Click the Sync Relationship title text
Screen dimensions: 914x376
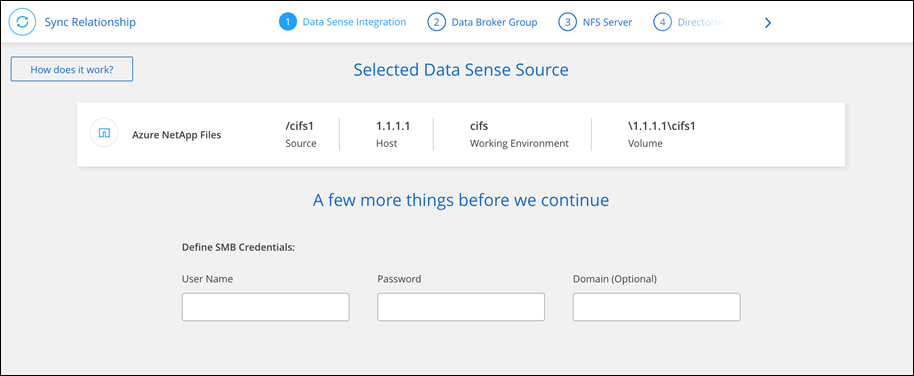[90, 22]
